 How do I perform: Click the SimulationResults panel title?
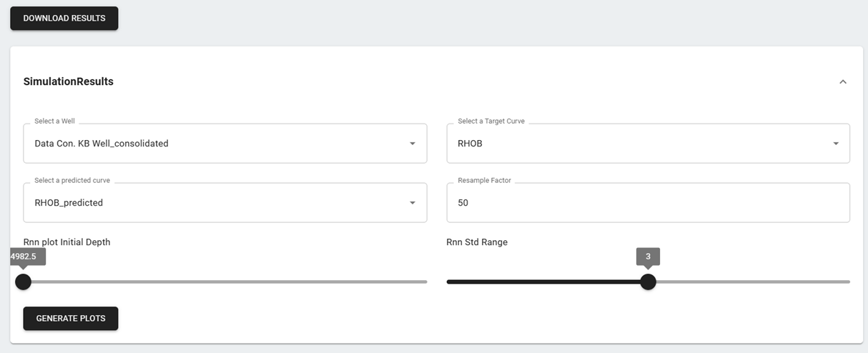(x=69, y=81)
